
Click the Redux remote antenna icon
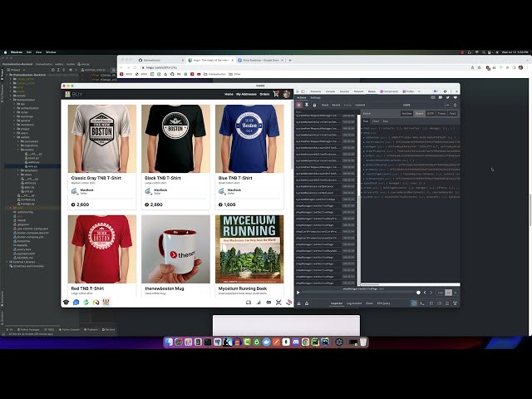(456, 303)
